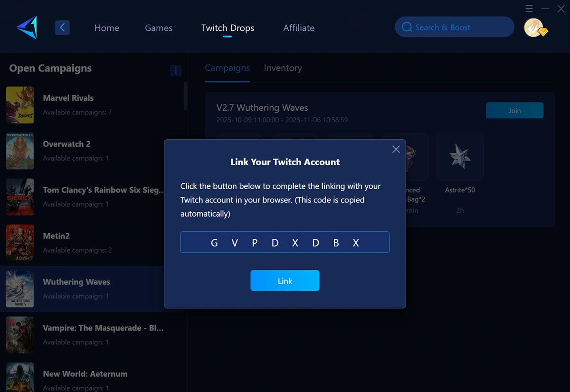Viewport: 570px width, 392px height.
Task: Open the three-dot menu beside Open Campaigns
Action: pos(176,71)
